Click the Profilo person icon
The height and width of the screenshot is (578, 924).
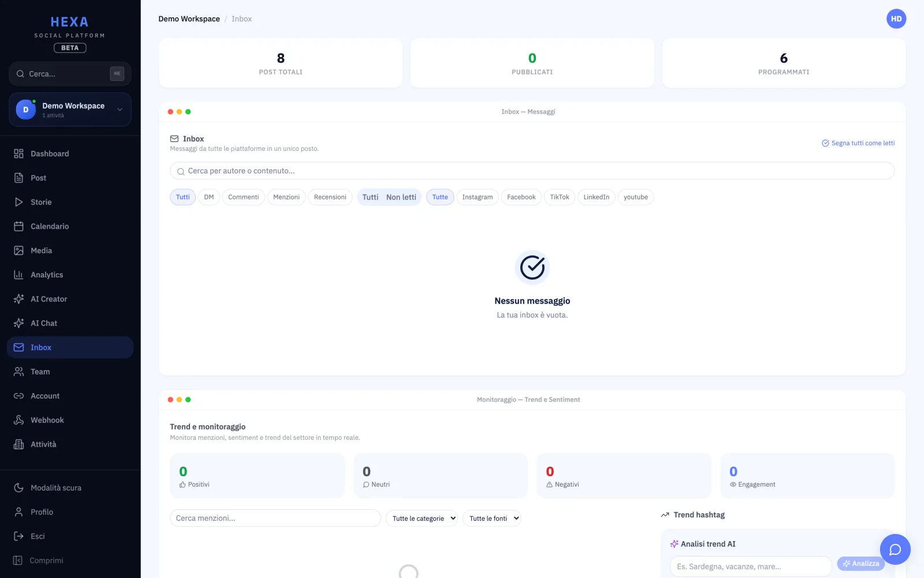coord(18,512)
